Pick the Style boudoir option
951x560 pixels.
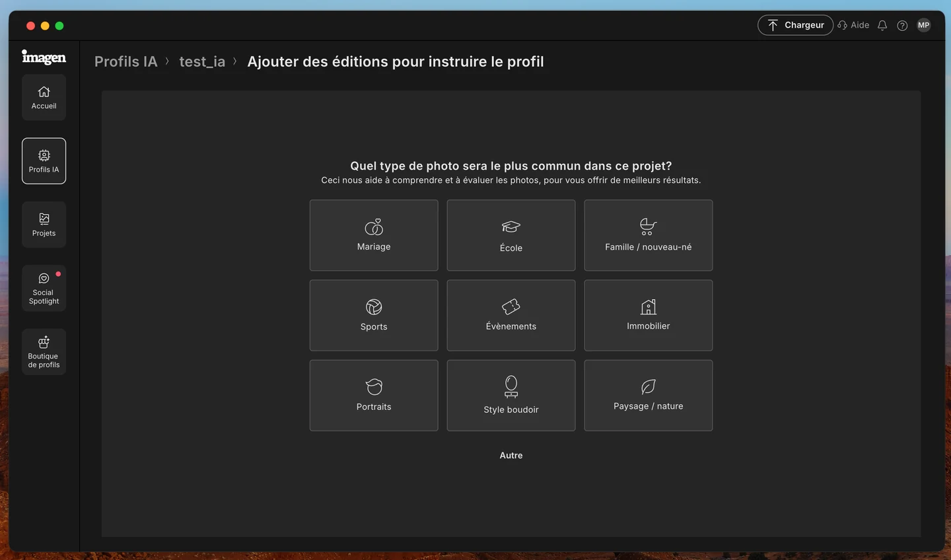pyautogui.click(x=511, y=396)
